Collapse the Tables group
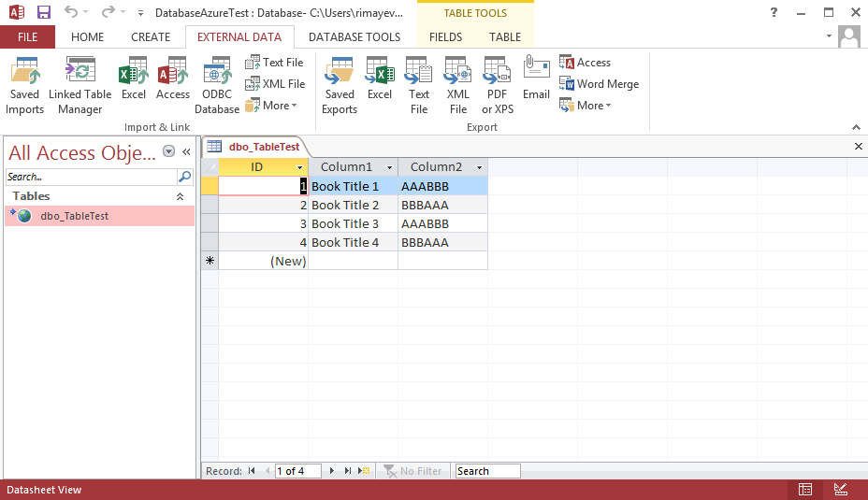Screen dimensions: 868x500 180,196
